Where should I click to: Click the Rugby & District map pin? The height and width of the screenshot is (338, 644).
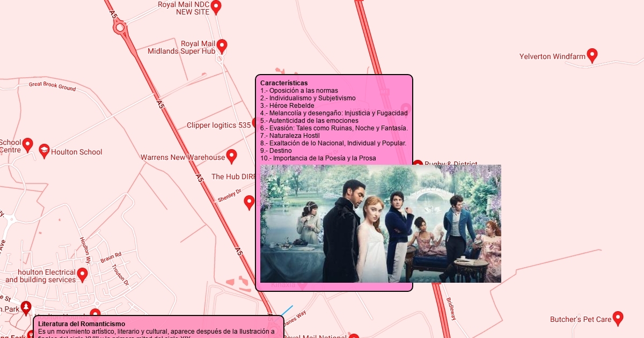click(418, 164)
